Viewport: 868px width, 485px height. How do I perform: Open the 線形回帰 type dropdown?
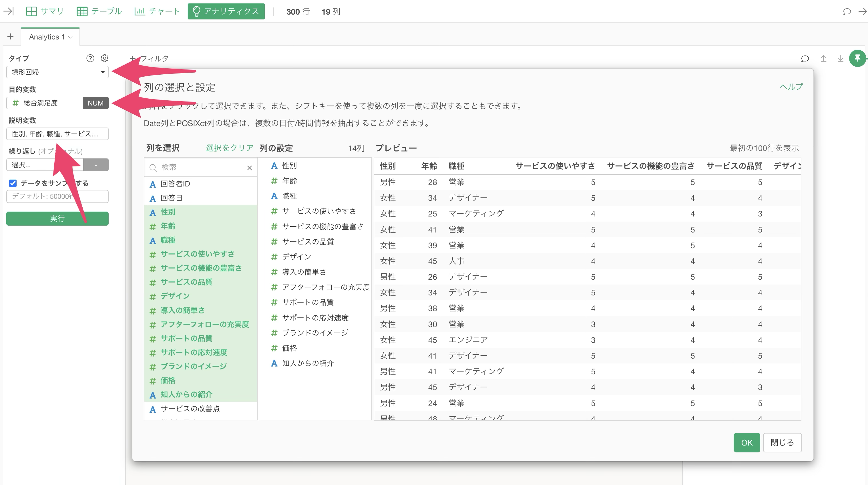[57, 72]
